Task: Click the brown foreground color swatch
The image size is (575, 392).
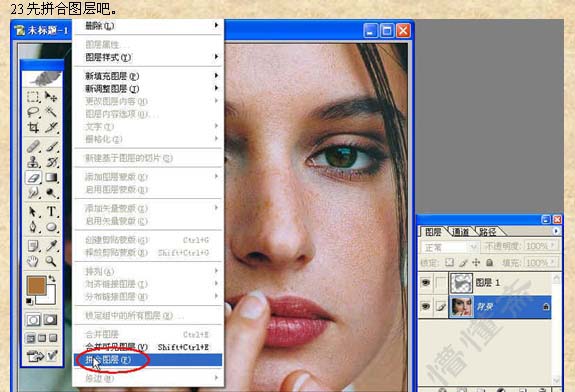Action: click(x=36, y=286)
